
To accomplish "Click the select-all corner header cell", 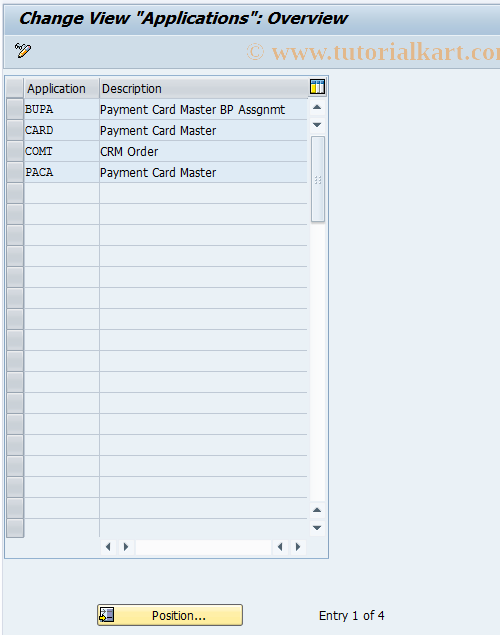I will pos(15,88).
